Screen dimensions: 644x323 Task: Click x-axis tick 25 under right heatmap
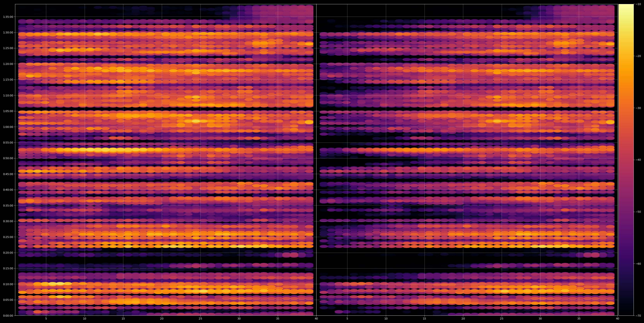pos(502,319)
